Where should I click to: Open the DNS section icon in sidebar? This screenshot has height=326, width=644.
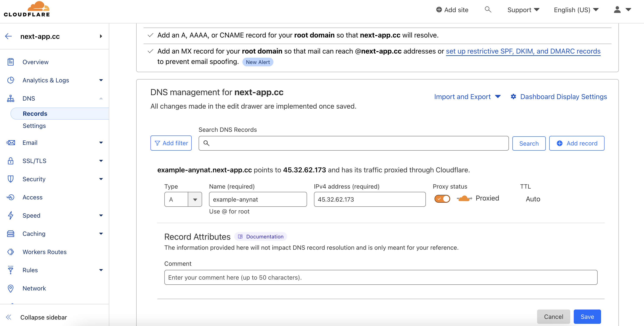point(10,98)
